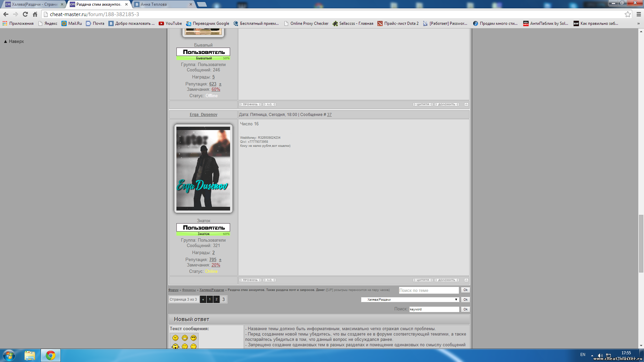Bookmark the page with the star icon
Image resolution: width=644 pixels, height=362 pixels.
628,14
